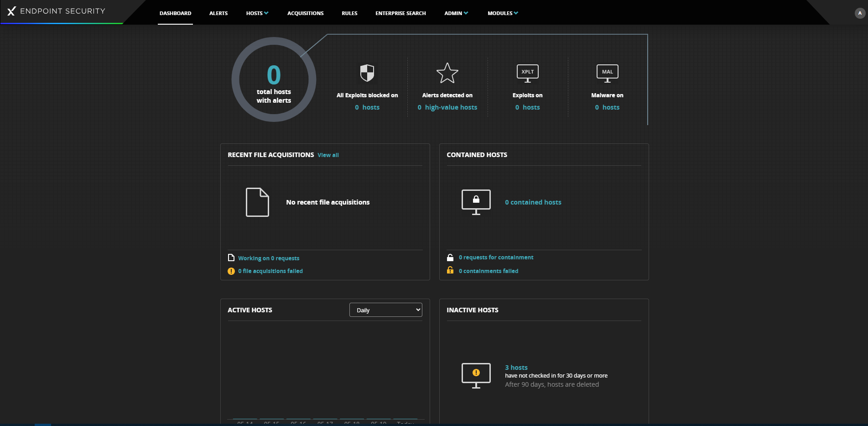The image size is (868, 426).
Task: Click the locked monitor contained hosts icon
Action: coord(476,202)
